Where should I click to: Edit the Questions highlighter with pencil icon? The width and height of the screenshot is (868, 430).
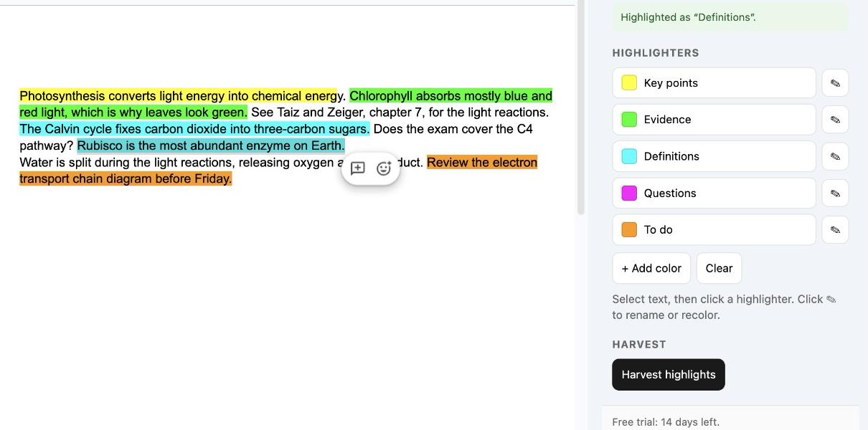click(x=835, y=193)
